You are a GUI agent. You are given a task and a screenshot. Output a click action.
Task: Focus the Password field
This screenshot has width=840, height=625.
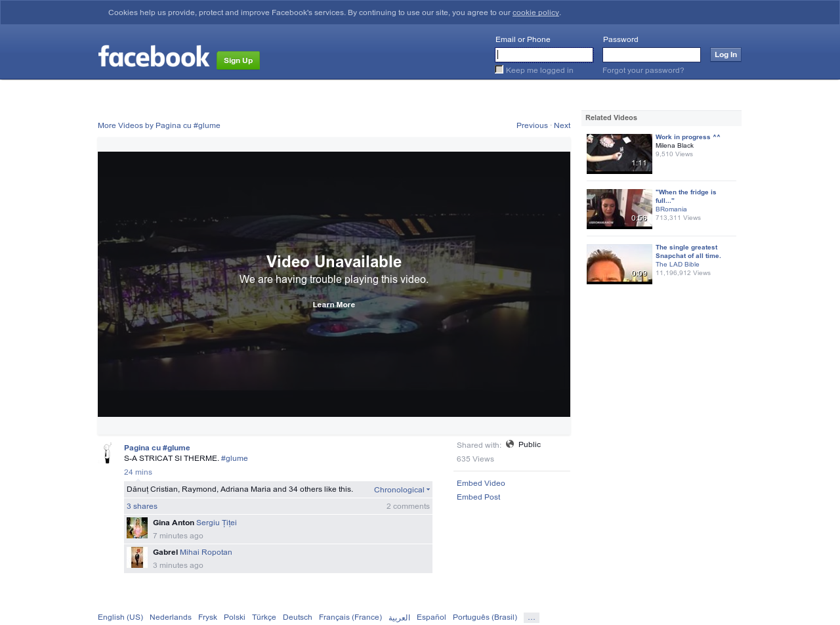[x=652, y=54]
